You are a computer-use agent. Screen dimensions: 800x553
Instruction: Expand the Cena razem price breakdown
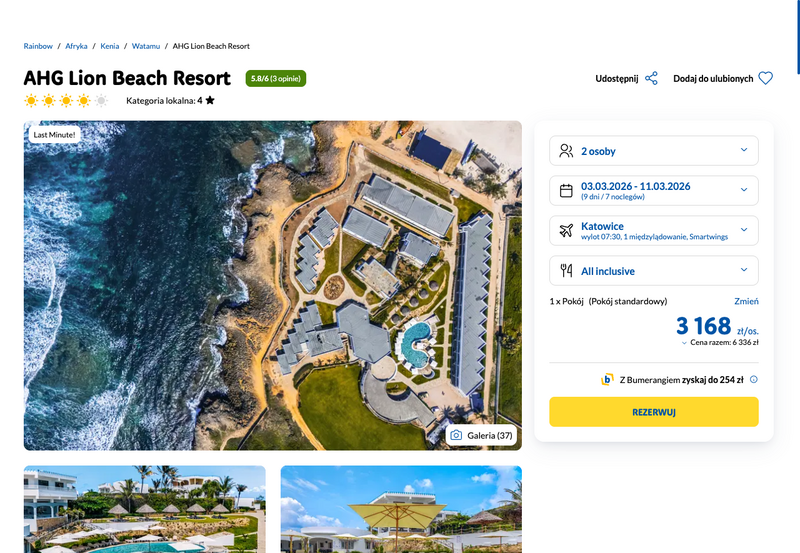coord(720,343)
